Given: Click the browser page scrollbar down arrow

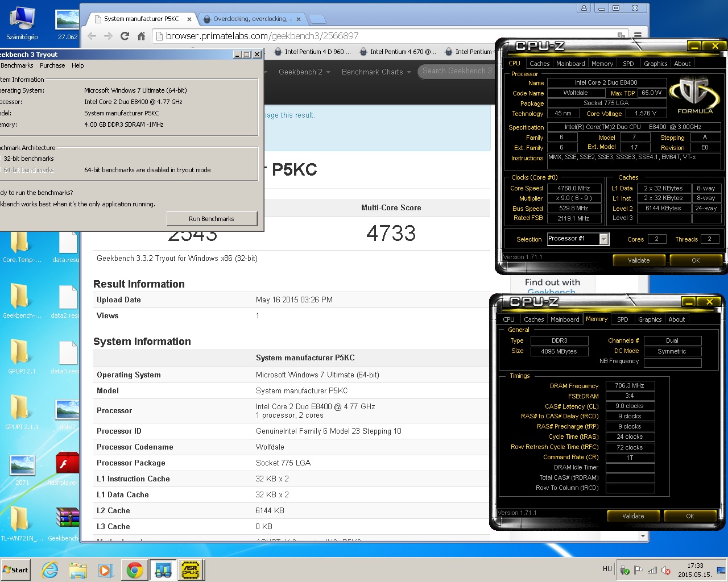Looking at the screenshot, I should pos(643,537).
